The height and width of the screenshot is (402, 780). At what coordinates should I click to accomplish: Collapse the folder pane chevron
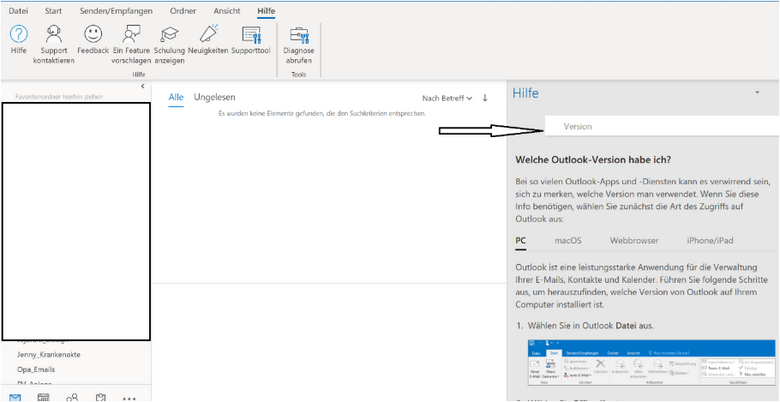[143, 87]
